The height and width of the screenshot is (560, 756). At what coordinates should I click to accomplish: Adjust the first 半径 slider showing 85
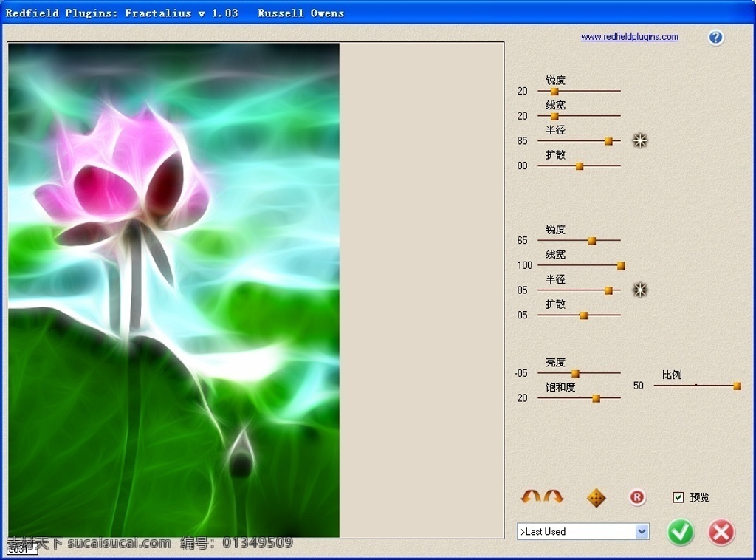tap(579, 141)
